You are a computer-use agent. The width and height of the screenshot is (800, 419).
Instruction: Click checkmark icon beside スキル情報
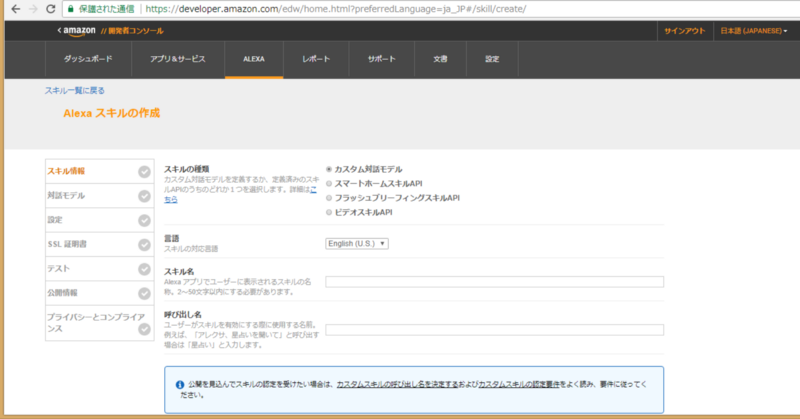144,171
